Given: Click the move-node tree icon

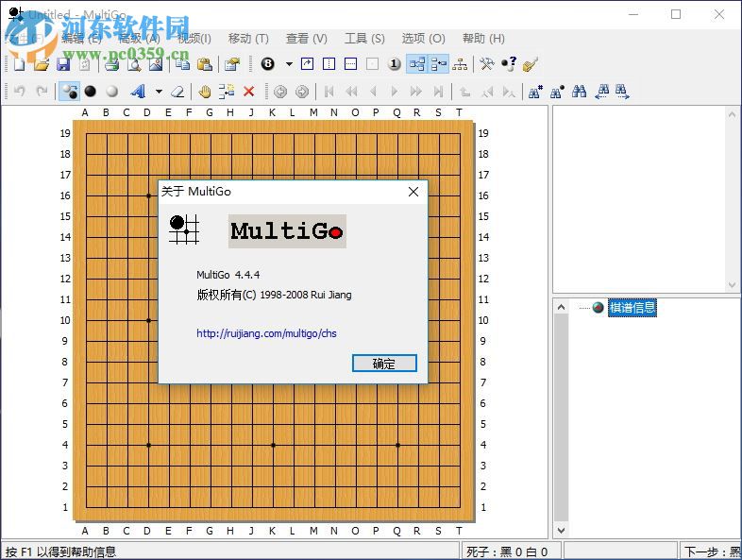Looking at the screenshot, I should point(227,91).
